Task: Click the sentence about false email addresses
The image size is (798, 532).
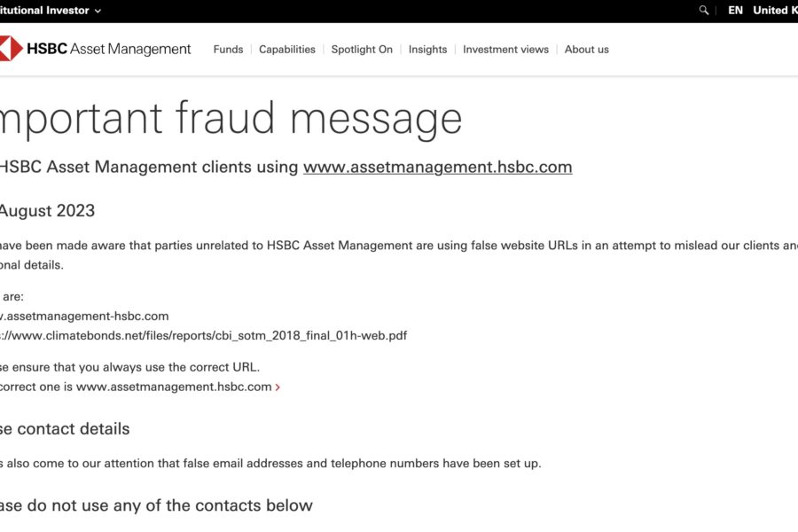Action: tap(270, 463)
